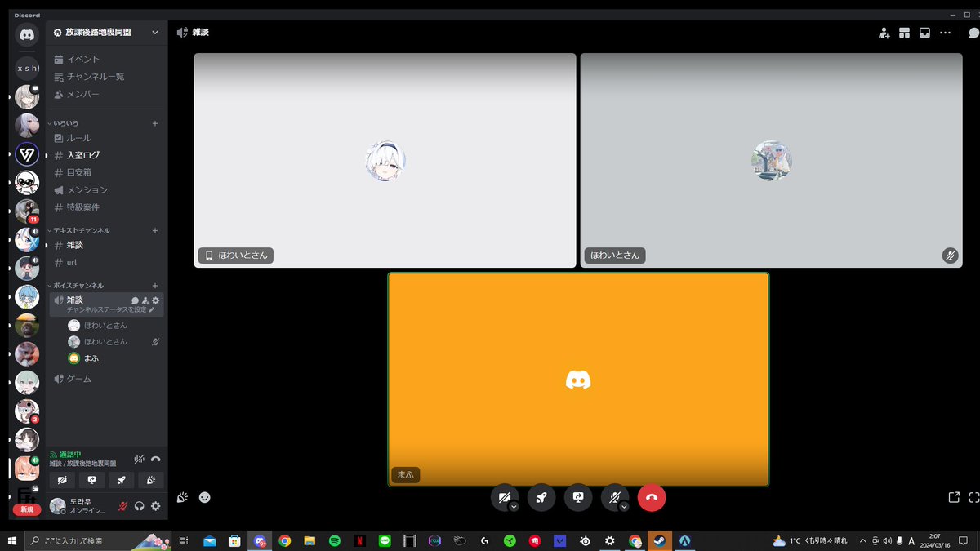Open soundboard from sidebar voice panel
Viewport: 980px width, 551px height.
pos(150,480)
